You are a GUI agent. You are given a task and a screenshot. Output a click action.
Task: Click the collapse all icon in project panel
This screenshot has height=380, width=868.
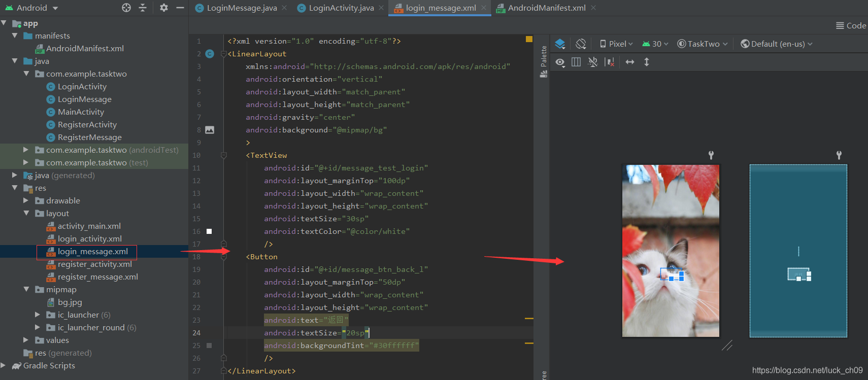[143, 8]
